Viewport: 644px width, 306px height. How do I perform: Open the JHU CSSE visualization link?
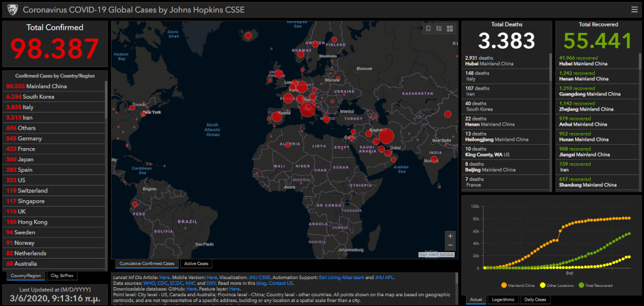(x=259, y=278)
